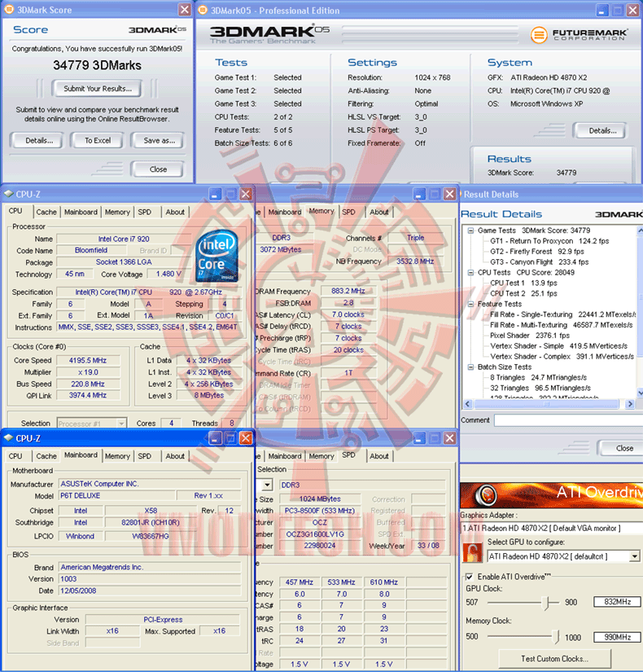Open the Memory tab in bottom CPU-Z window
Image resolution: width=643 pixels, height=672 pixels.
[117, 456]
